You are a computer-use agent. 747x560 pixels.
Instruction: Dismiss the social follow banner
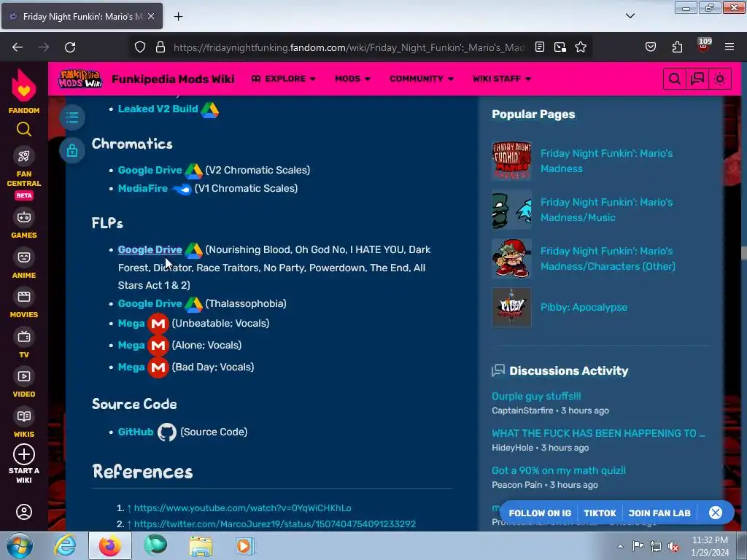tap(716, 513)
